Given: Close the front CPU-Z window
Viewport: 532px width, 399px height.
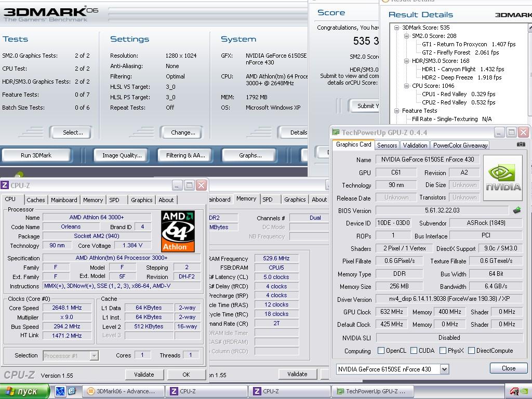Looking at the screenshot, I should click(201, 185).
